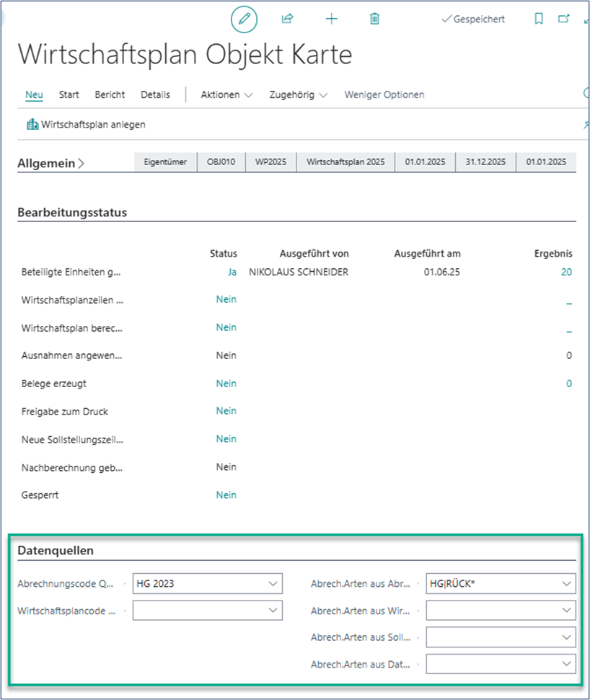The image size is (590, 700).
Task: Click the pencil edit icon
Action: coord(244,19)
